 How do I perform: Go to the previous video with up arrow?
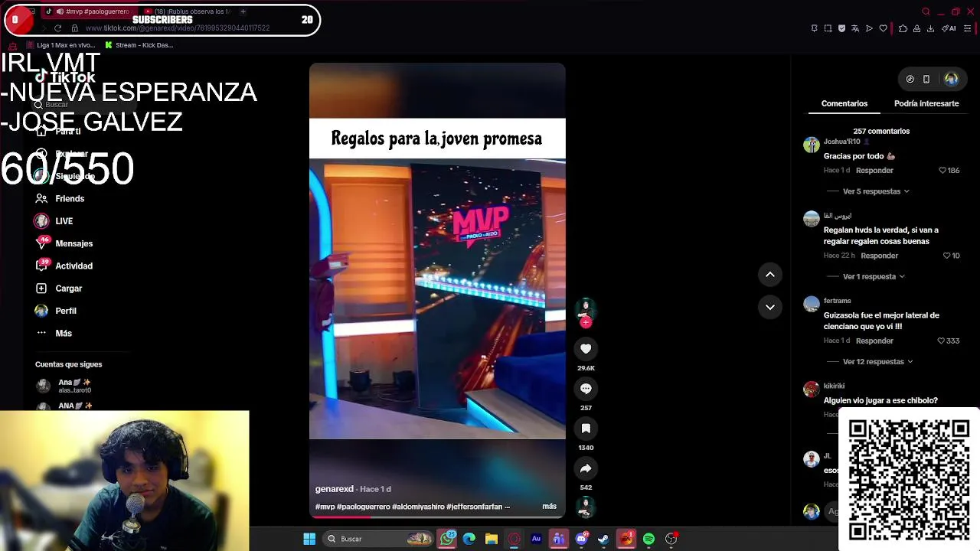click(x=770, y=275)
